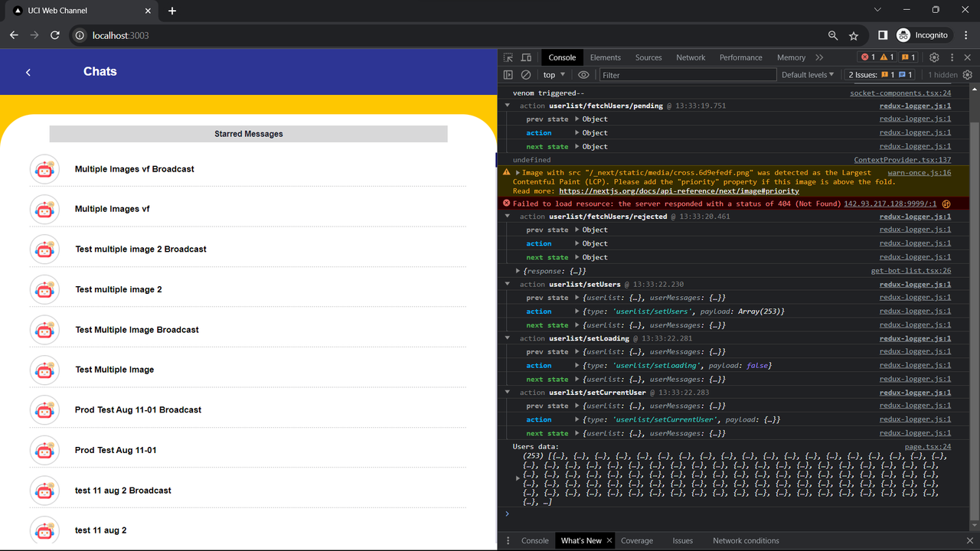Show the console sidebar

[508, 75]
